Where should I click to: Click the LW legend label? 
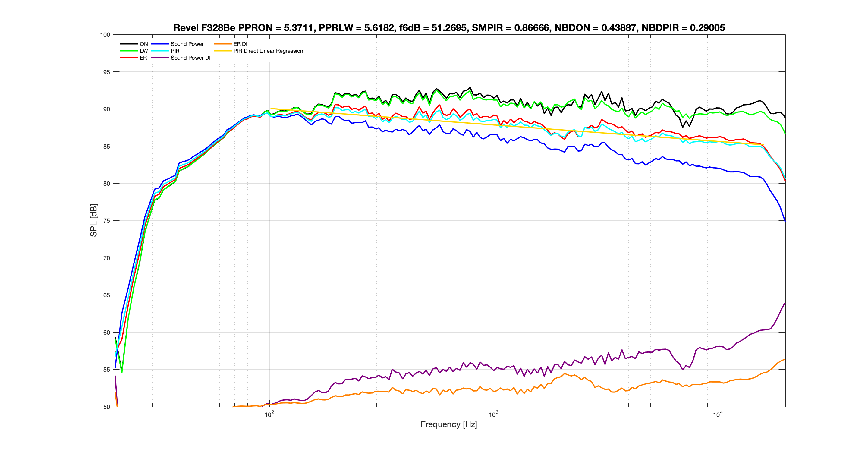(144, 51)
